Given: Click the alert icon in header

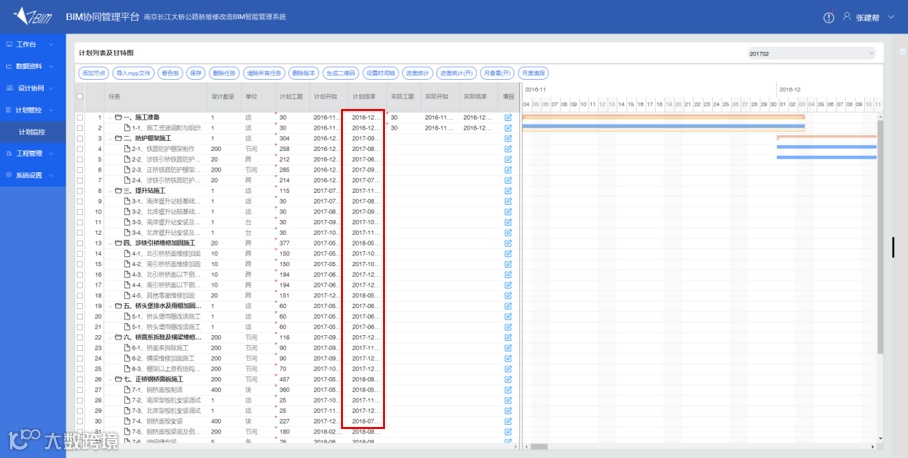Looking at the screenshot, I should [x=829, y=17].
